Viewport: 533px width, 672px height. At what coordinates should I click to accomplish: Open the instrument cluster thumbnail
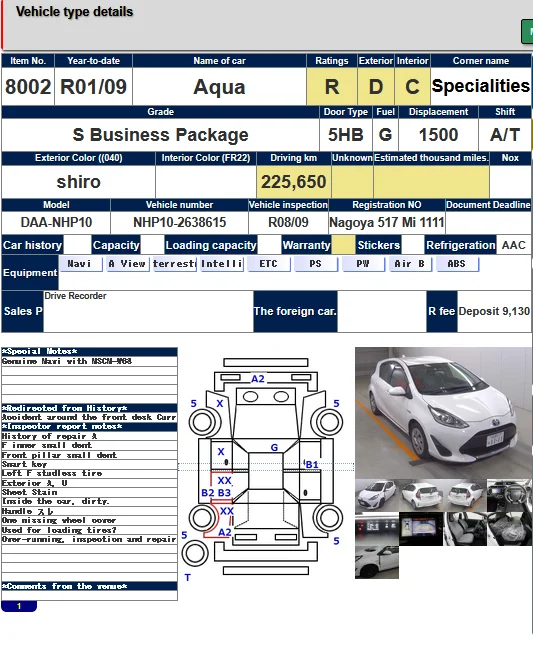[x=377, y=529]
